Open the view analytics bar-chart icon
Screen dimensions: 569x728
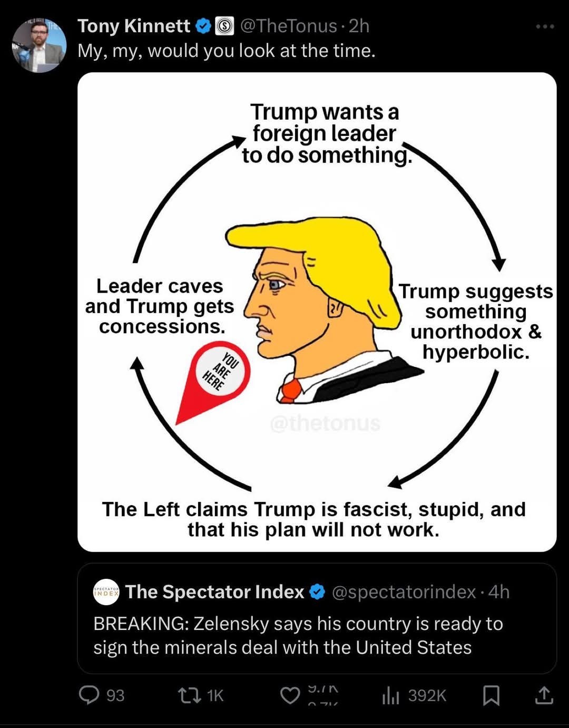[390, 695]
